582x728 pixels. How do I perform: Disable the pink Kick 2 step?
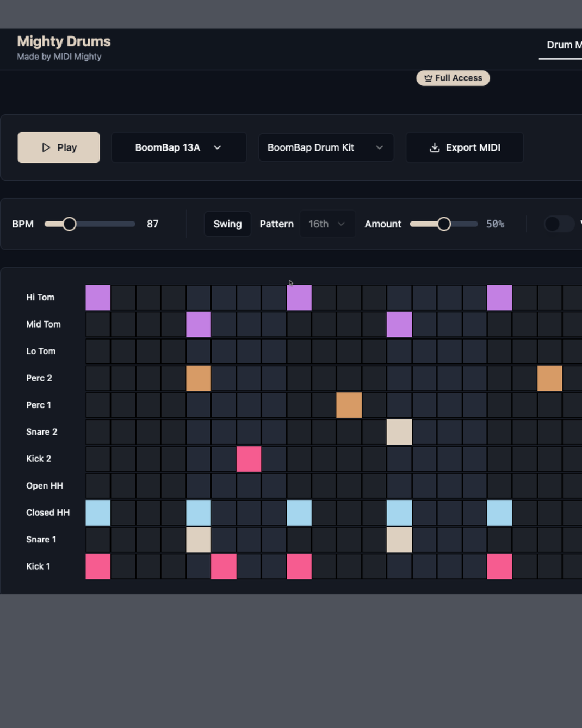click(249, 459)
